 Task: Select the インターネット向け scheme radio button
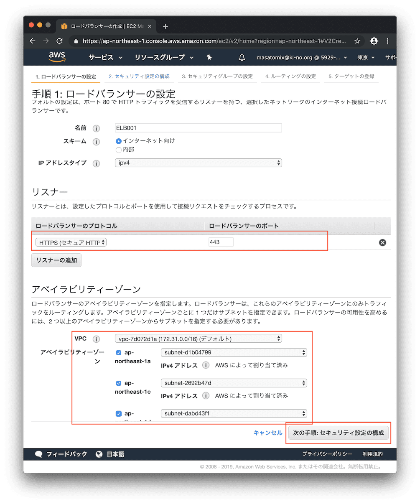pyautogui.click(x=118, y=141)
